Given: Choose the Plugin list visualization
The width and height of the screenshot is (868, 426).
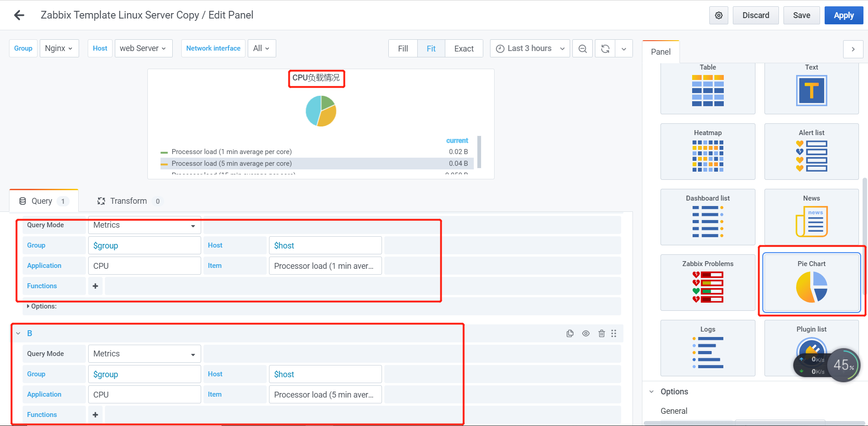Looking at the screenshot, I should click(811, 348).
